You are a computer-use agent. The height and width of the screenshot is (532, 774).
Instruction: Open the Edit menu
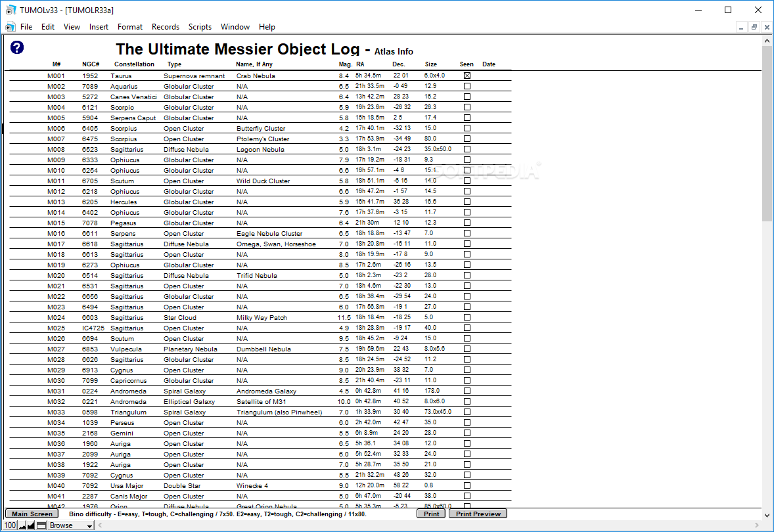(48, 27)
